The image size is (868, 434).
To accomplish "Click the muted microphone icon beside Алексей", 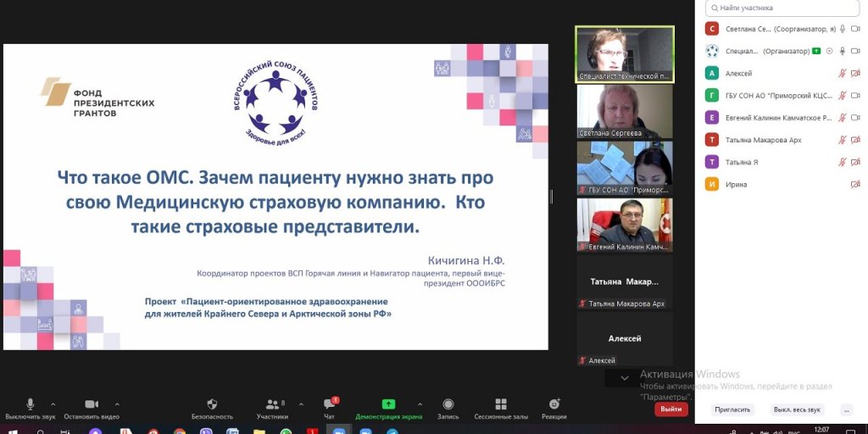I will click(x=842, y=74).
